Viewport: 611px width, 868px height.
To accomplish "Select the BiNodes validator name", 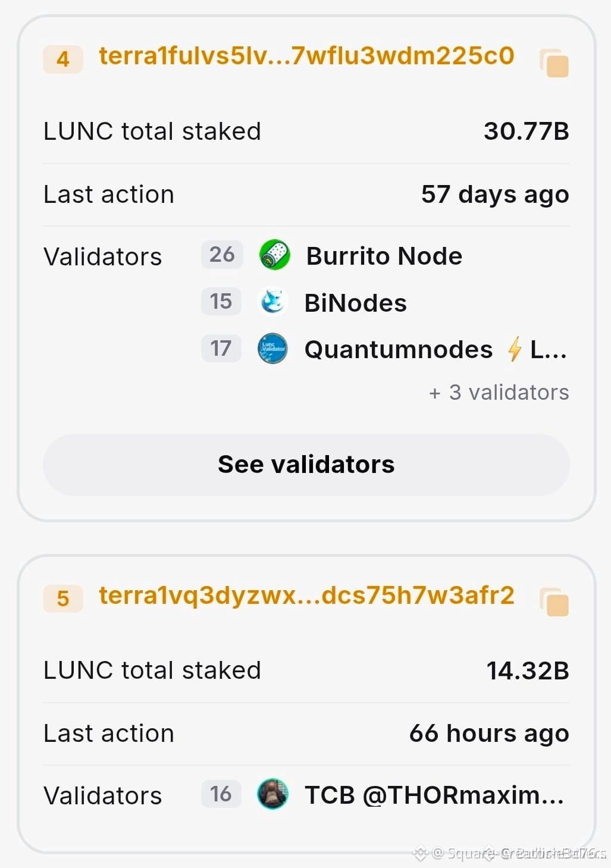I will click(x=355, y=303).
